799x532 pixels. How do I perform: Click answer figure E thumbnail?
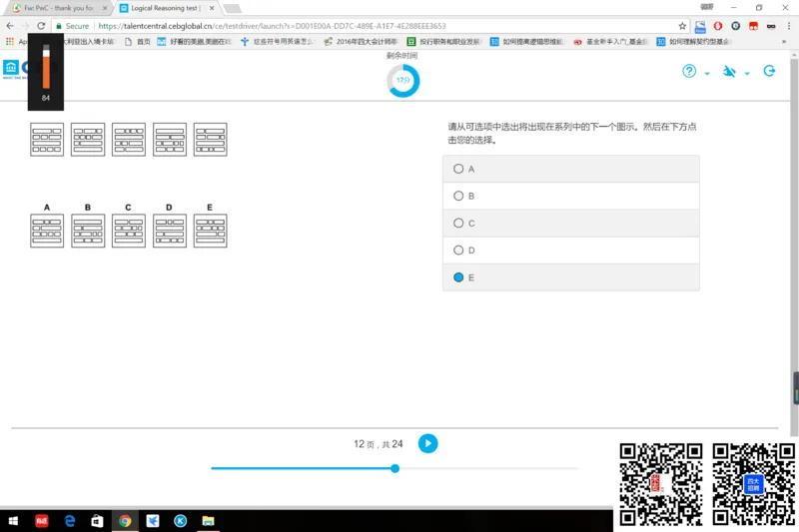click(210, 231)
